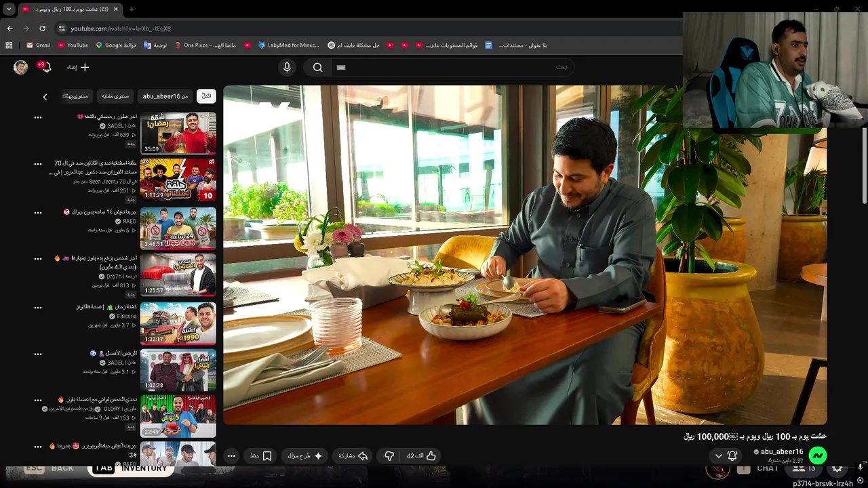Select the similar content filter chip
Screen dimensions: 868x488
(115, 96)
